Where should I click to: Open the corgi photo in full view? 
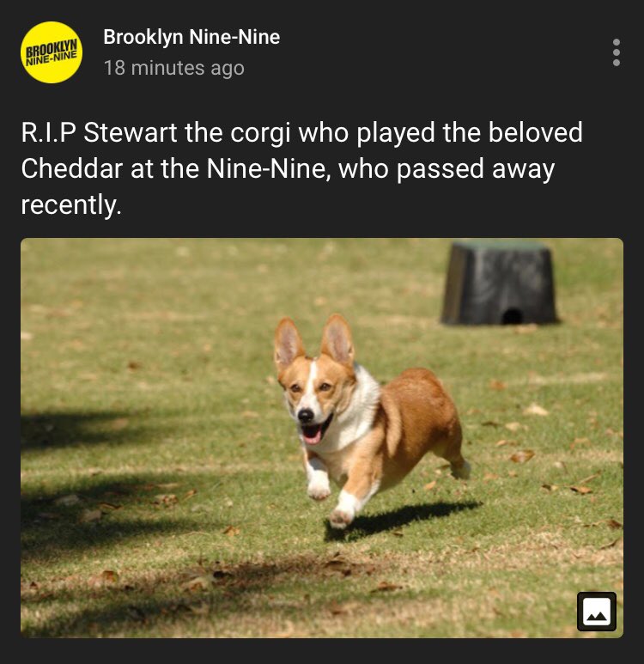322,438
